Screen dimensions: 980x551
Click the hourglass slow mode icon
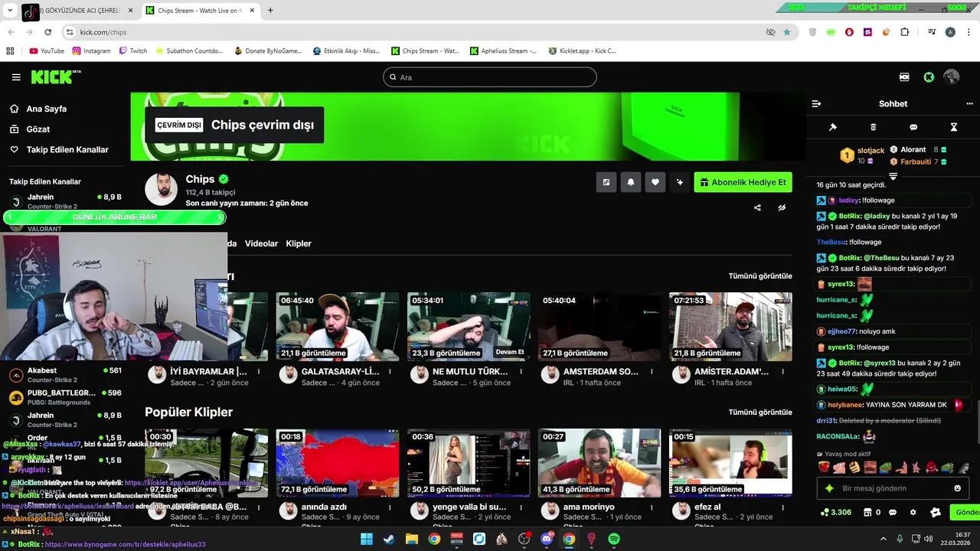click(x=954, y=127)
